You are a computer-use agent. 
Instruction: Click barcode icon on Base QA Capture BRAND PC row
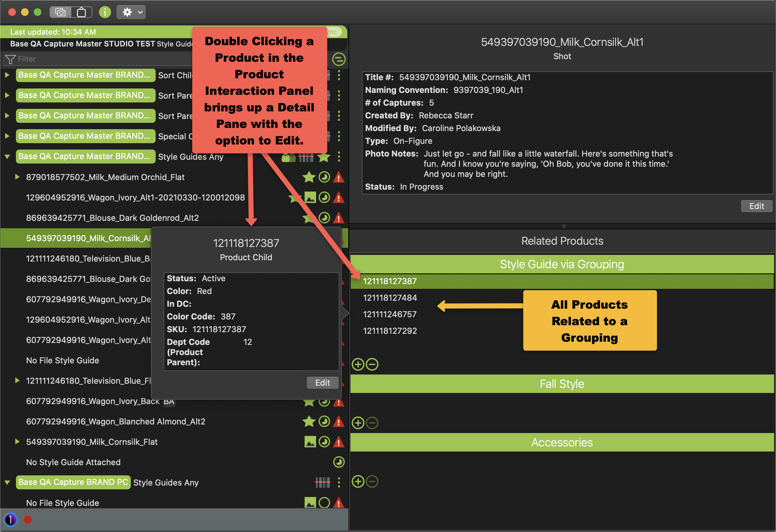(x=322, y=482)
